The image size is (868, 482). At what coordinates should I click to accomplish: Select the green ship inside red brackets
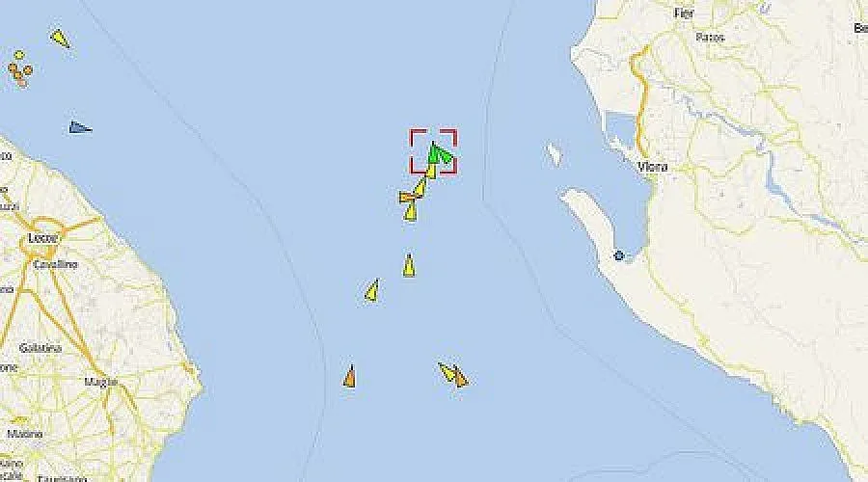coord(439,153)
